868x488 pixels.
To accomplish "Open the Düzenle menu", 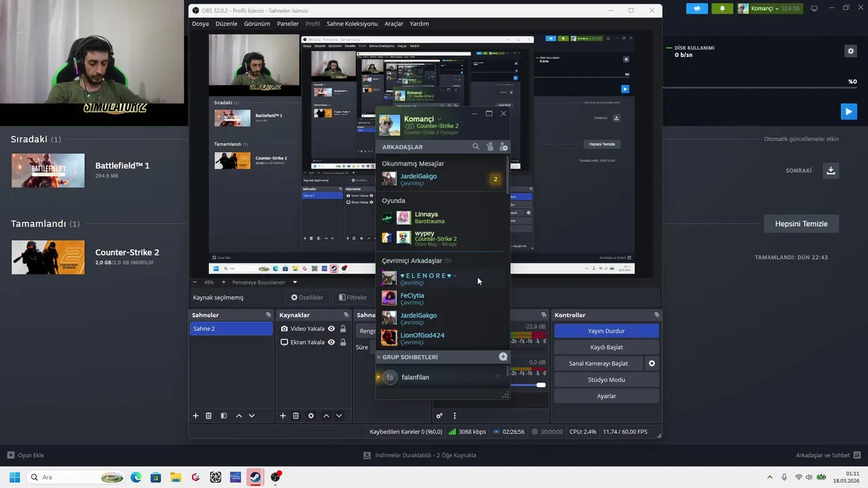I will pos(226,24).
